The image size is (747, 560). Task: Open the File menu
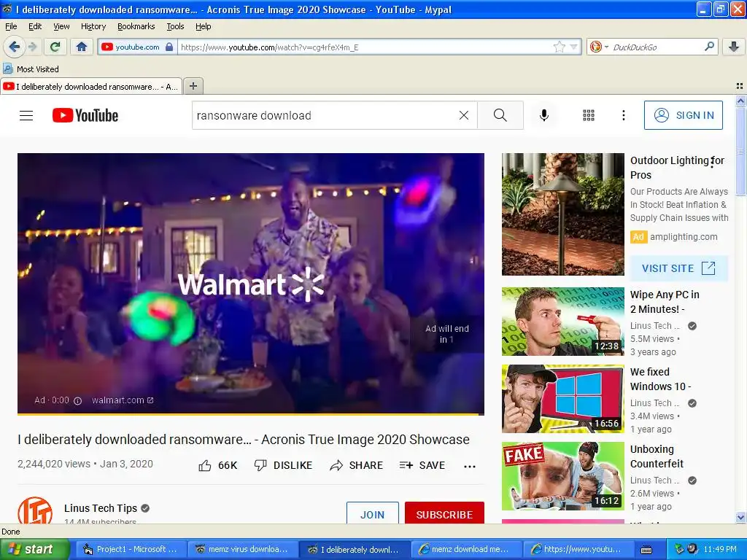(11, 26)
